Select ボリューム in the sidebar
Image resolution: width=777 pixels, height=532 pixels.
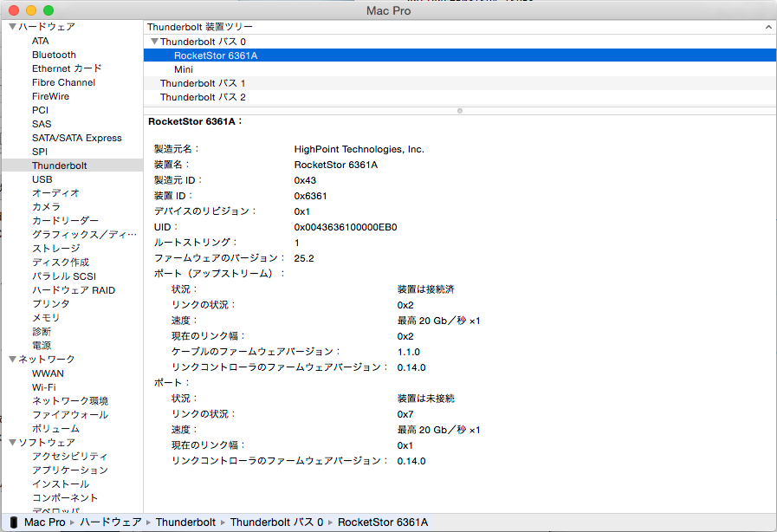(55, 428)
